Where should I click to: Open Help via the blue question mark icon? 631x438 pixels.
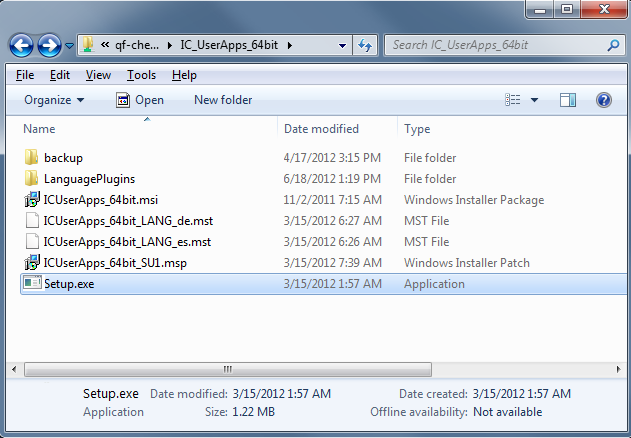(604, 100)
